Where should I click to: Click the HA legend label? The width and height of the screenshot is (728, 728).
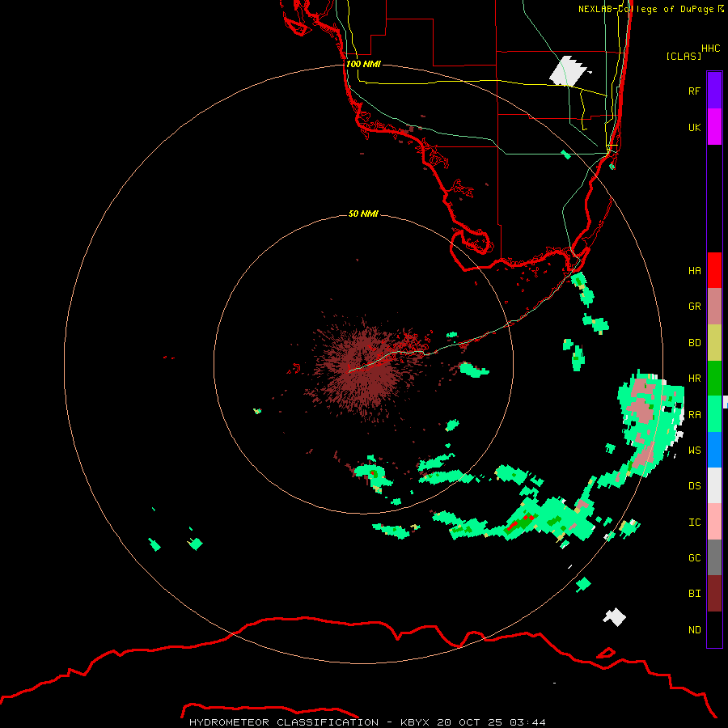(694, 271)
